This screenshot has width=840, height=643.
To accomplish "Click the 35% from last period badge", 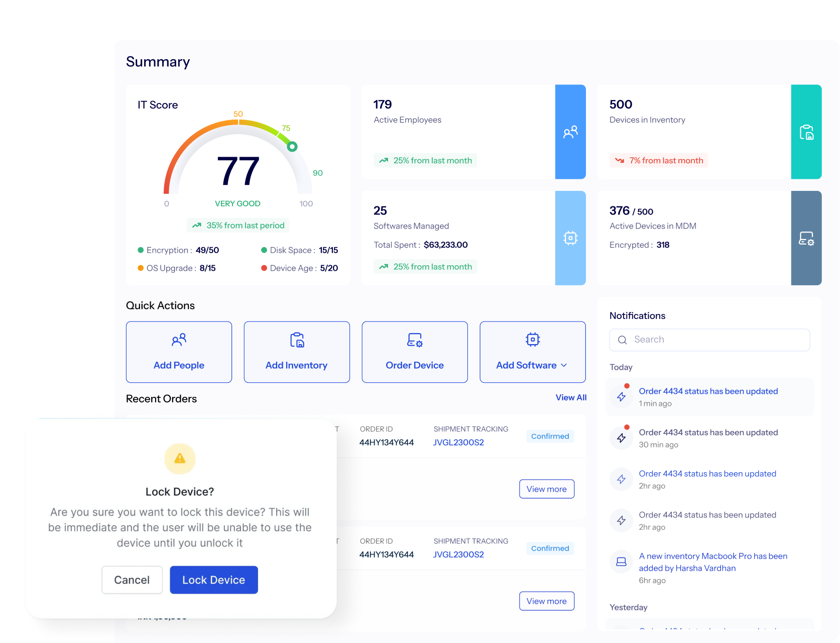I will click(x=238, y=226).
